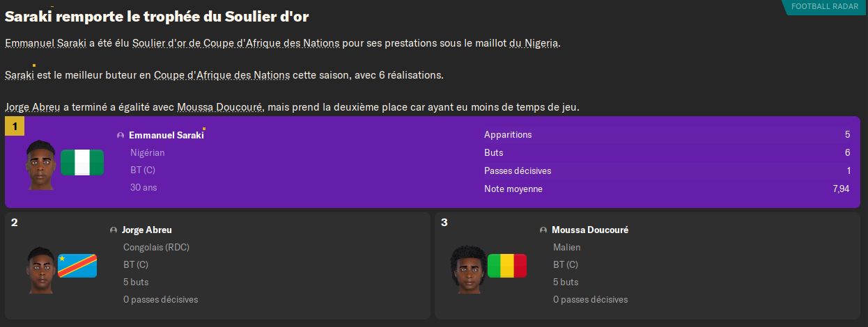Open Moussa Doucouré's face portrait

click(467, 269)
